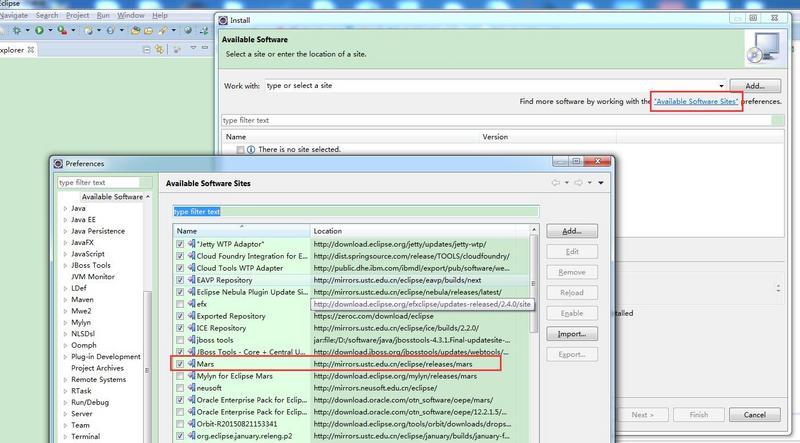
Task: Click the Open Type package icon
Action: click(135, 31)
